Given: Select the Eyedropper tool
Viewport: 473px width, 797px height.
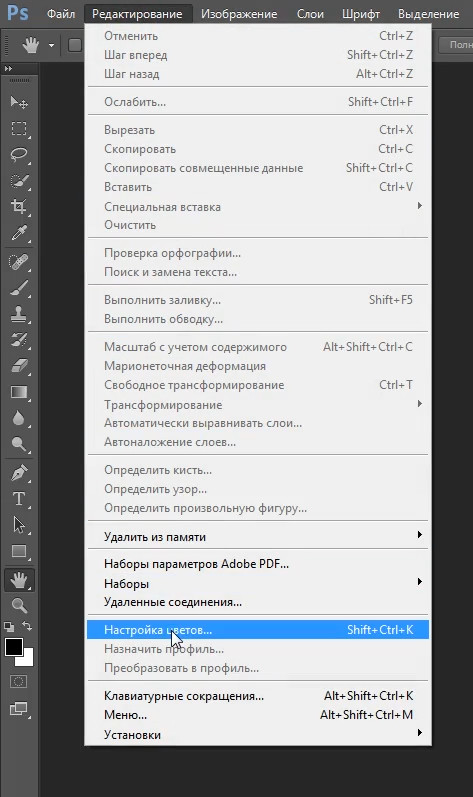Looking at the screenshot, I should point(19,233).
